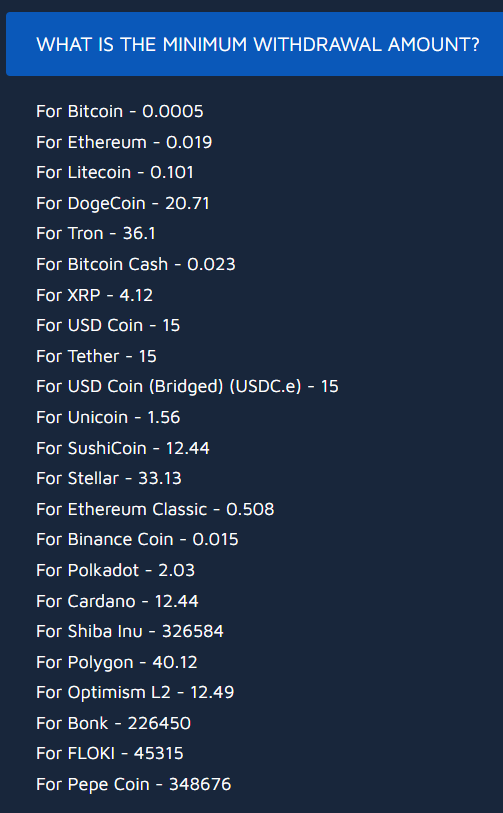Select the SushiCoin 12.44 line

[x=123, y=448]
